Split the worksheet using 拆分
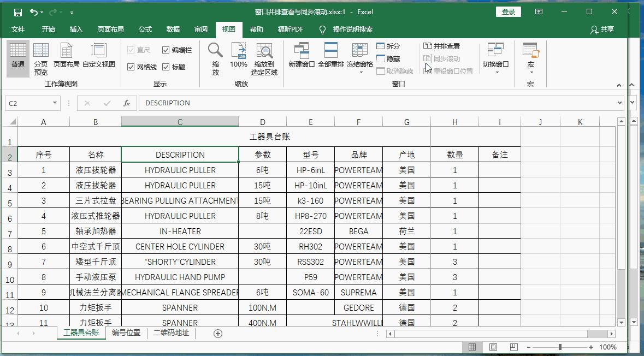Screen dimensions: 644x356 point(388,46)
